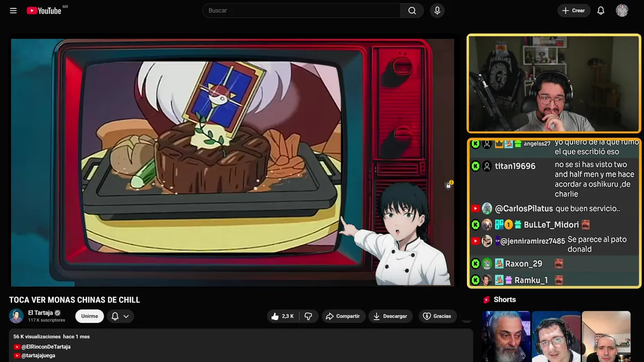This screenshot has height=362, width=644.
Task: Click the Shorts section heading
Action: (505, 300)
